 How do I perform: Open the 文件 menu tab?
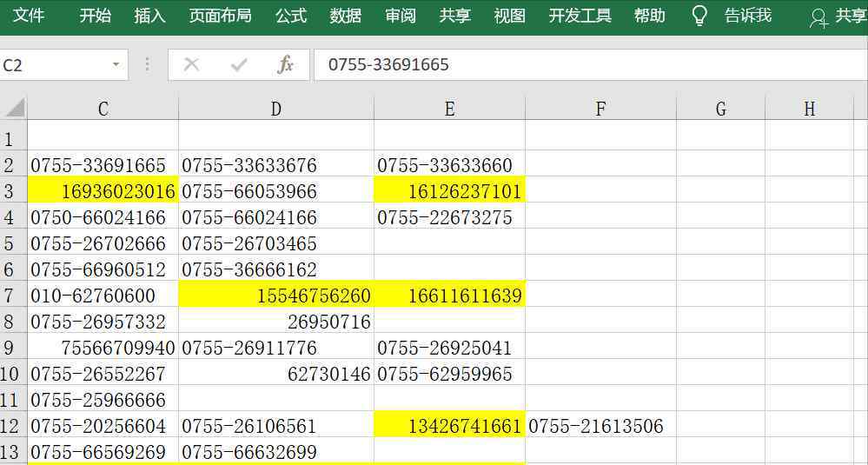click(29, 17)
